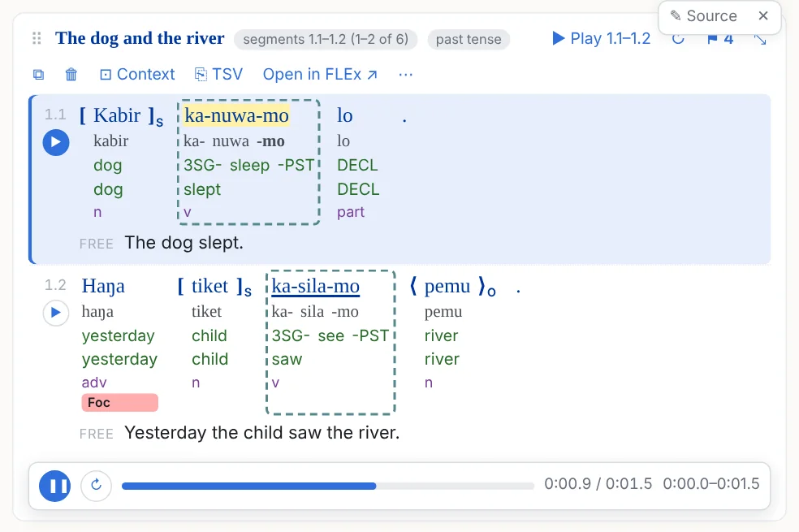Screen dimensions: 799x532
Task: Click the underlined word ka-sila-mo
Action: pyautogui.click(x=315, y=287)
